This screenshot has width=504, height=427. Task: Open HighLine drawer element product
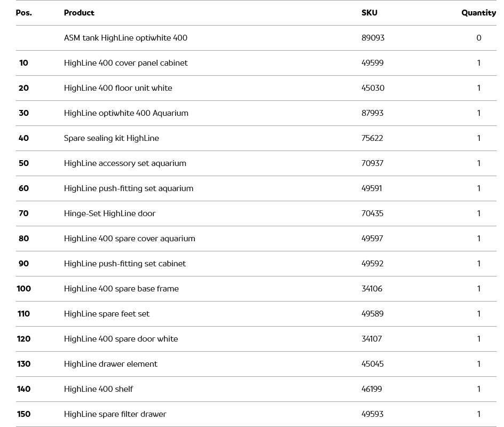(111, 364)
